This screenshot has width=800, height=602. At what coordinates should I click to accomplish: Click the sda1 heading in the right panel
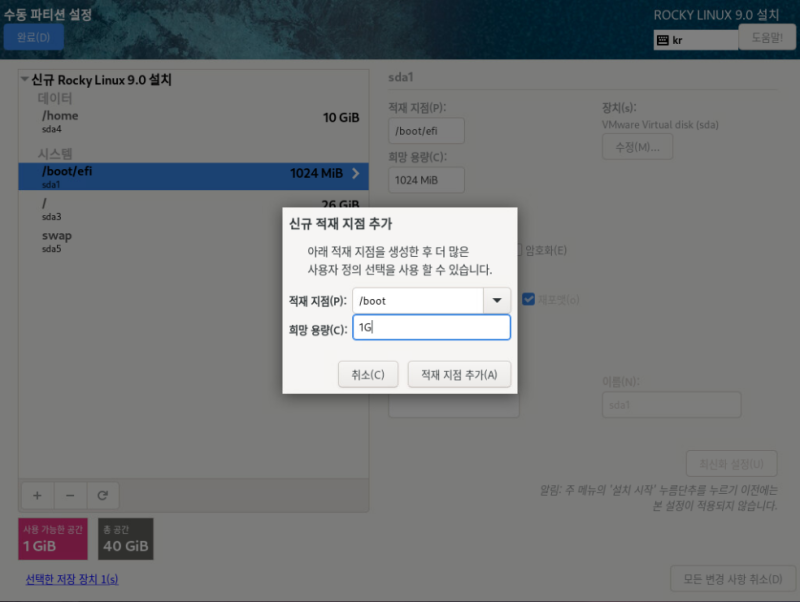[401, 77]
